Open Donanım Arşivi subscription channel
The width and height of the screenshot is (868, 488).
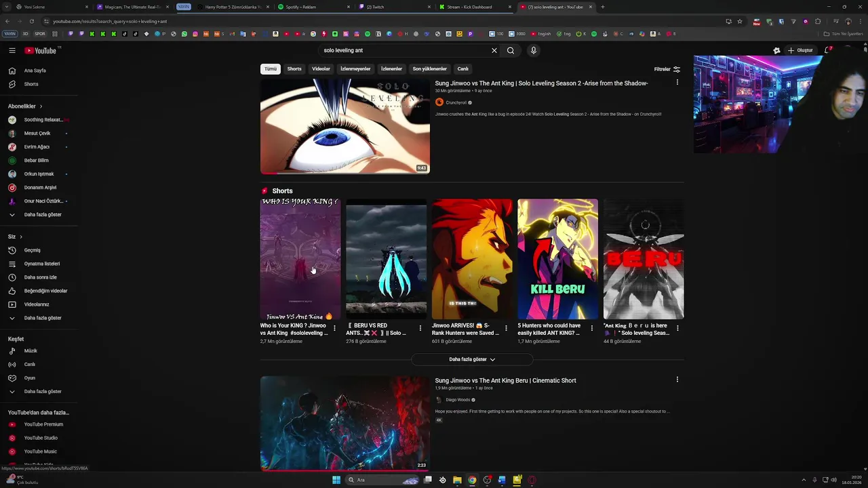39,188
